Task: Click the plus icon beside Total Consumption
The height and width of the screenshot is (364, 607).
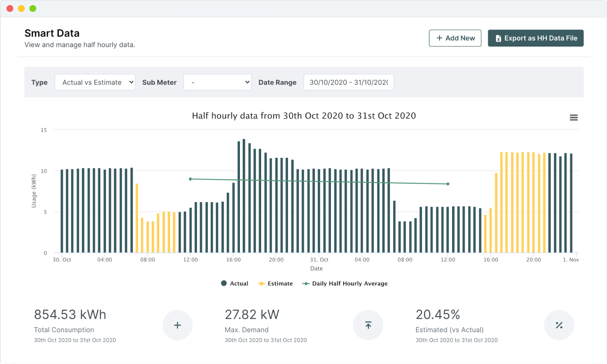Action: click(x=177, y=325)
